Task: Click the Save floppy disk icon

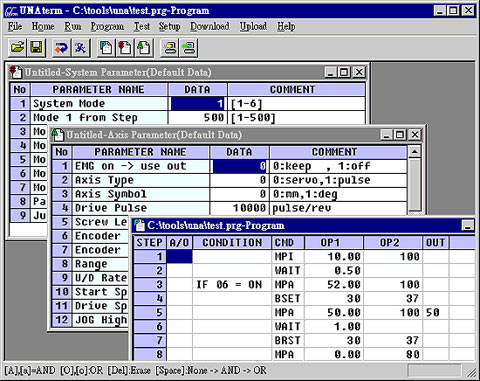Action: 36,47
